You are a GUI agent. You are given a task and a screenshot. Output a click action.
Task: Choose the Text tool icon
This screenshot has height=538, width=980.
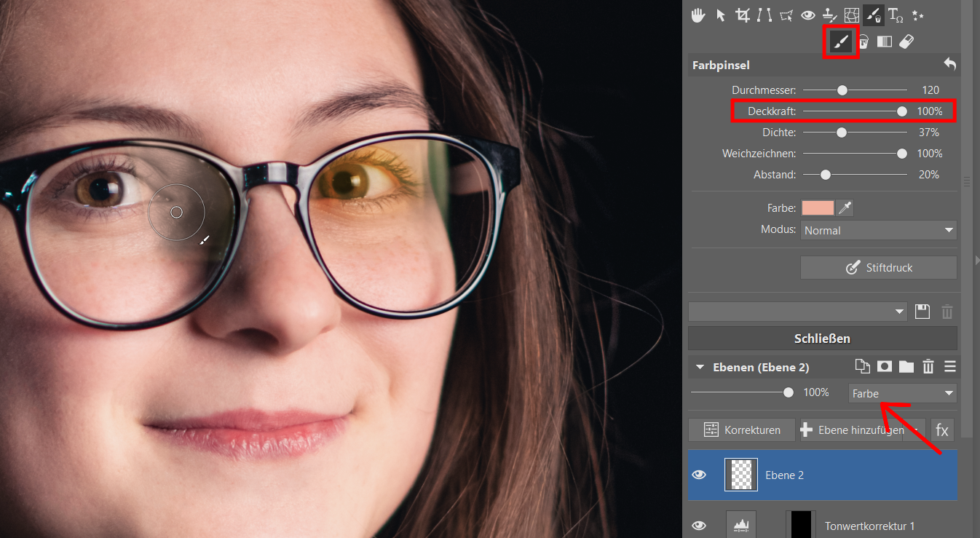coord(895,15)
